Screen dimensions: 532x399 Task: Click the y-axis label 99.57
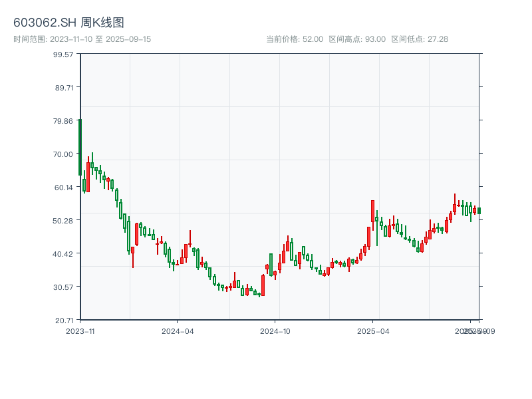click(x=63, y=55)
